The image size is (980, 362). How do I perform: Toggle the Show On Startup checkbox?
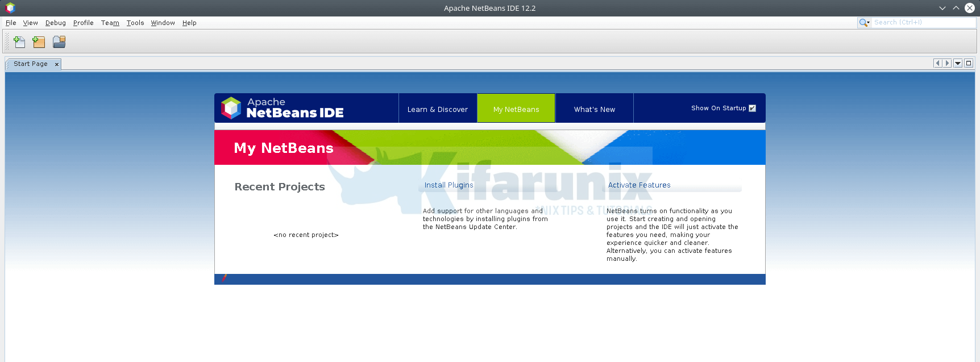[x=753, y=108]
